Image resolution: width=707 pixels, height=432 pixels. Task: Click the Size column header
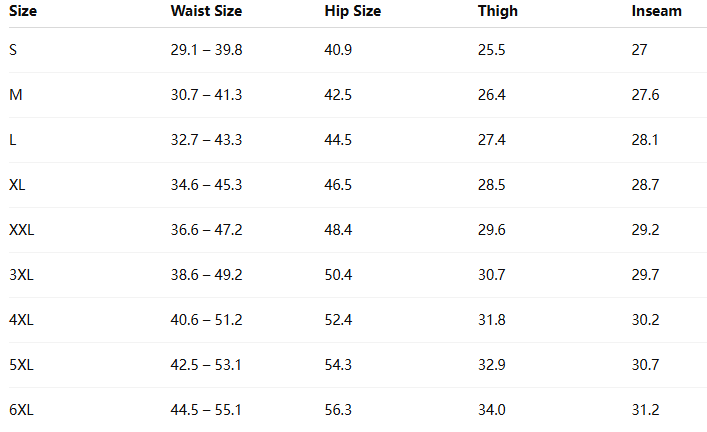click(23, 11)
